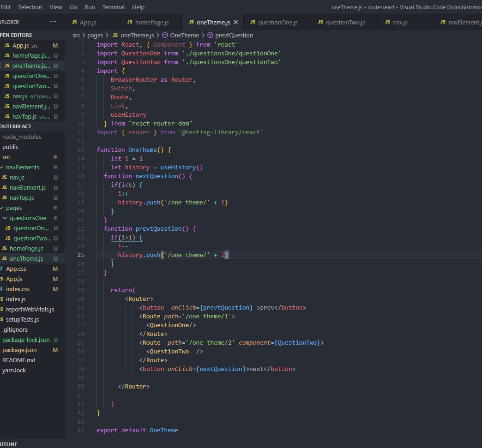
Task: Click line number 29 in the gutter
Action: [81, 290]
